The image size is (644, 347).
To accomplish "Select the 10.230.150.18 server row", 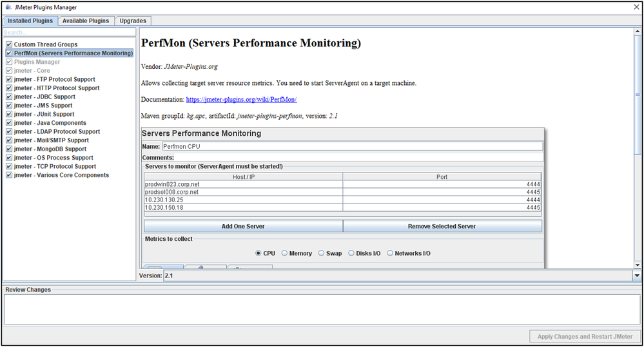I will pyautogui.click(x=342, y=207).
